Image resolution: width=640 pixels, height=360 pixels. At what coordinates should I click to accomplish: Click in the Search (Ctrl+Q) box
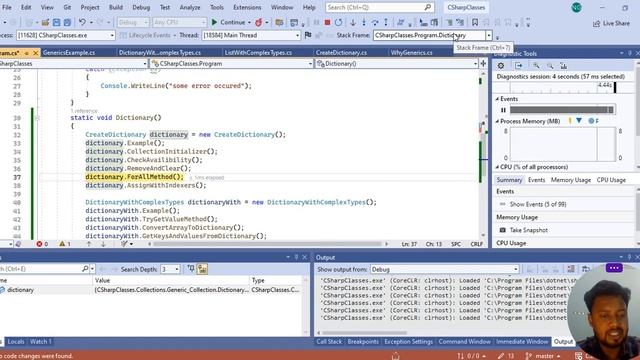(380, 7)
